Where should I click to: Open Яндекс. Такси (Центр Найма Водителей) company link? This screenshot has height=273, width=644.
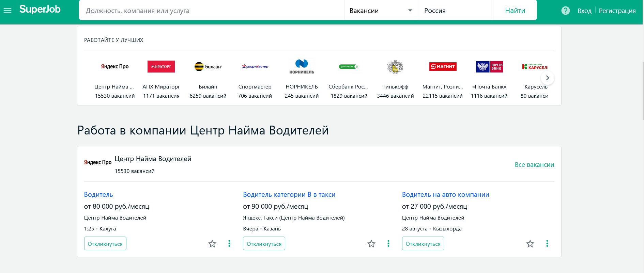click(294, 218)
